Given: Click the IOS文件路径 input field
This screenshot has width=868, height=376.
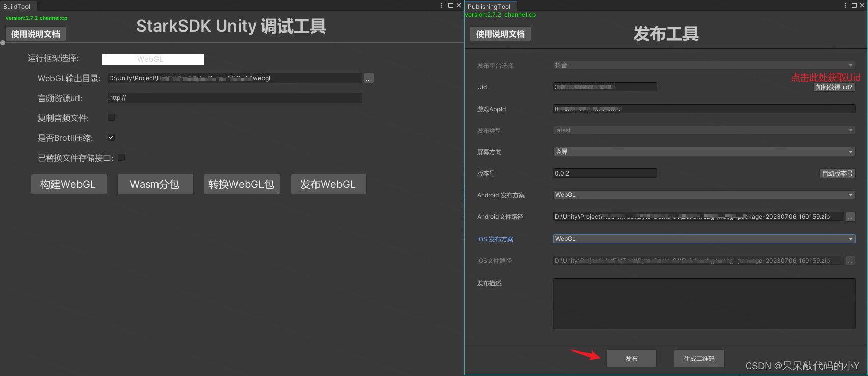Looking at the screenshot, I should point(698,261).
